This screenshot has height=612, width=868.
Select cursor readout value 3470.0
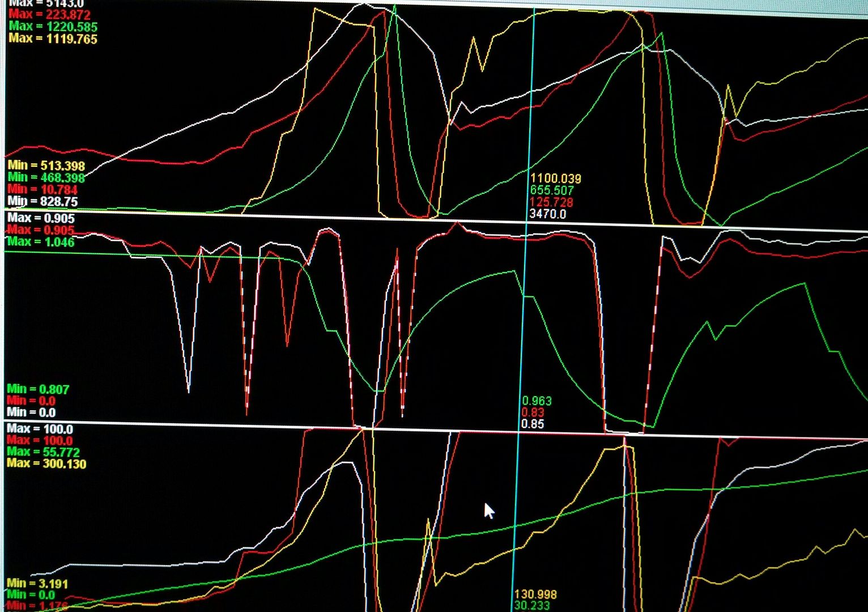(548, 214)
